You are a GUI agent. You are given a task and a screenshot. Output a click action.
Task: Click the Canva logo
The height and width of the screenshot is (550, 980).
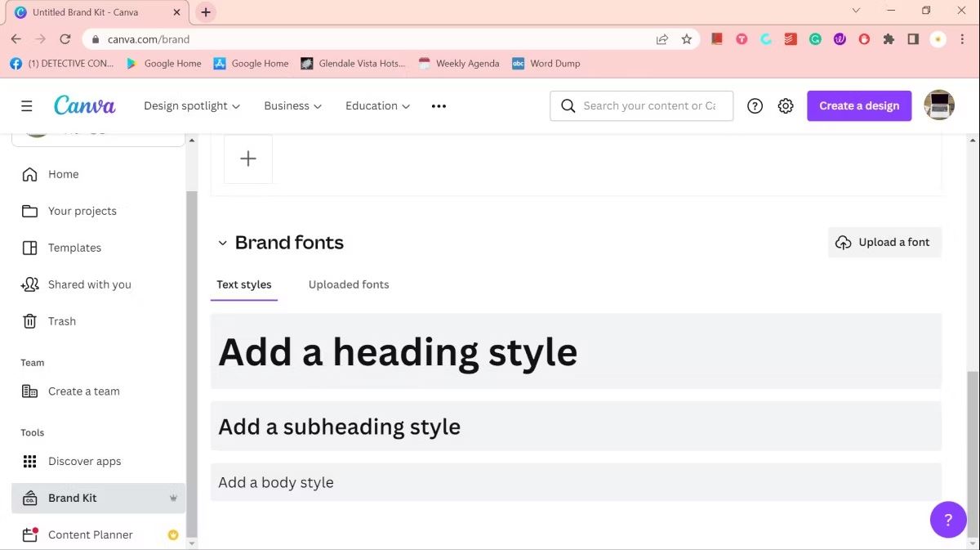pos(85,105)
